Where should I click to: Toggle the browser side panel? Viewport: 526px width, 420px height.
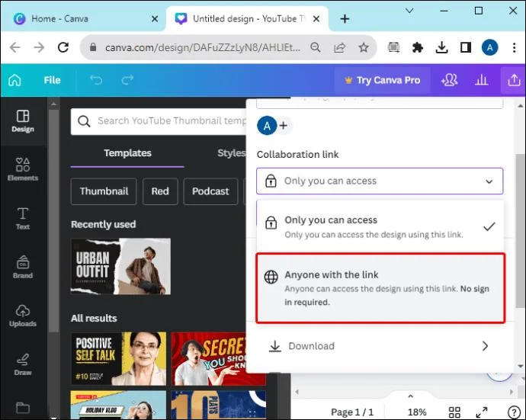click(x=466, y=47)
